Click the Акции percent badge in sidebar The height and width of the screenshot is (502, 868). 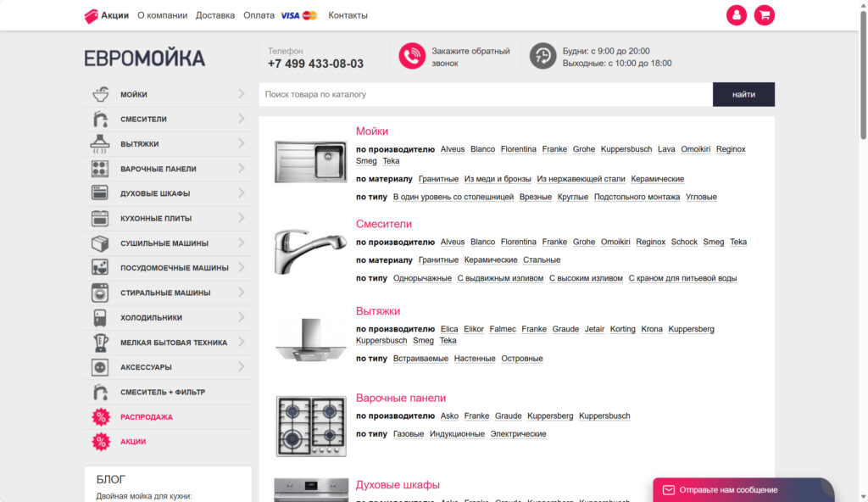point(101,442)
